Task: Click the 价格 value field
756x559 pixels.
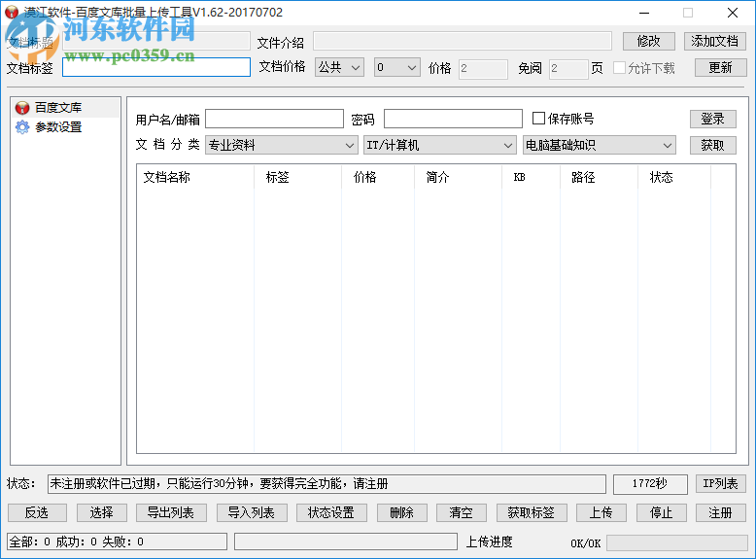Action: [483, 68]
